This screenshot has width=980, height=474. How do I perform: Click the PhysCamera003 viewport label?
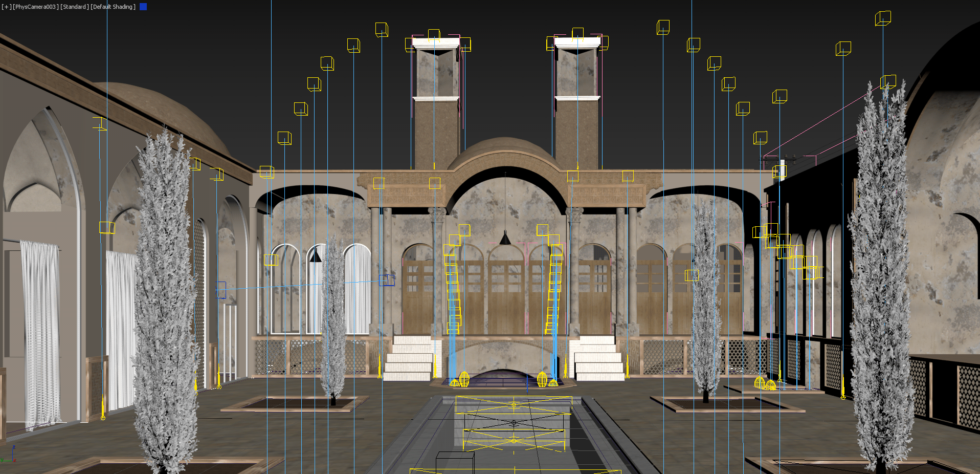point(35,7)
